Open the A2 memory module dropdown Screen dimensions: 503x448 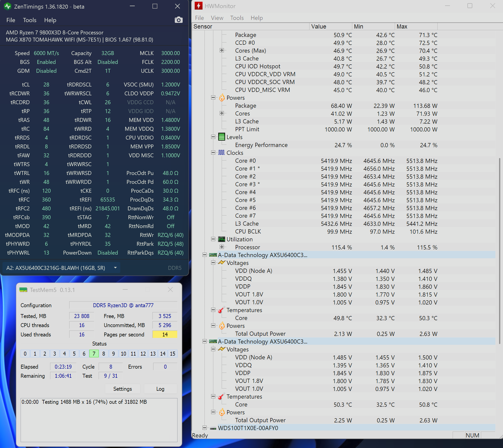coord(115,268)
